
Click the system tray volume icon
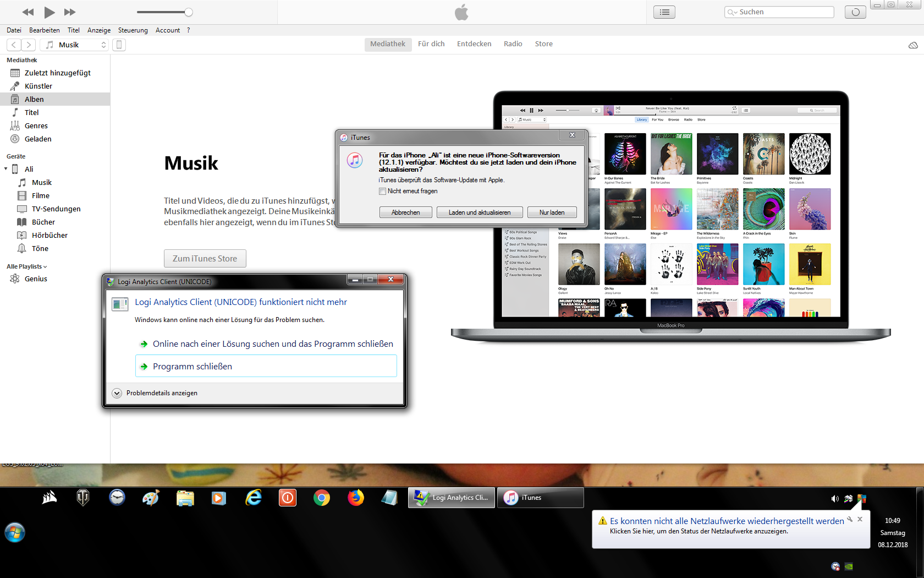[835, 499]
